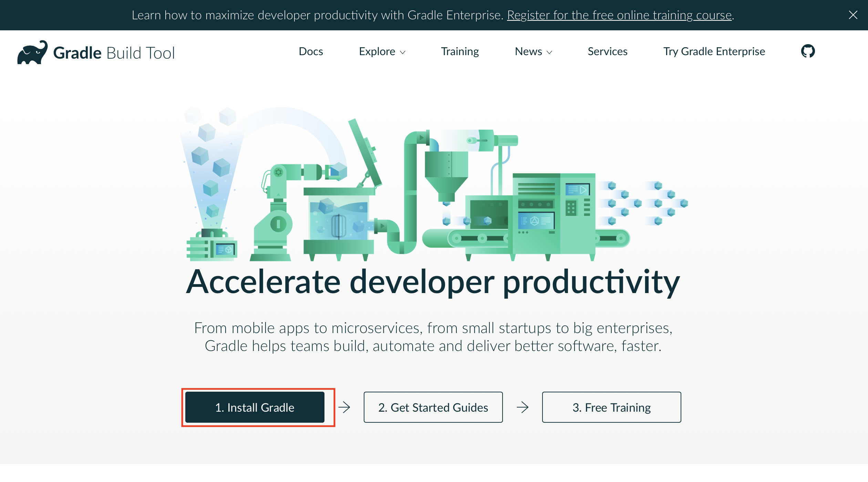Image resolution: width=868 pixels, height=482 pixels.
Task: Follow the free online training course link
Action: (x=619, y=15)
